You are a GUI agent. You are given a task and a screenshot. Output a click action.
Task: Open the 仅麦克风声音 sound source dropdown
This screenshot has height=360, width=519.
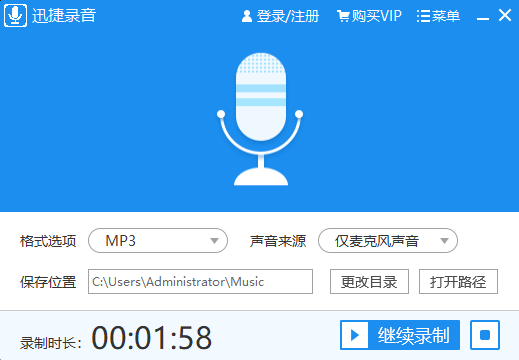(388, 241)
